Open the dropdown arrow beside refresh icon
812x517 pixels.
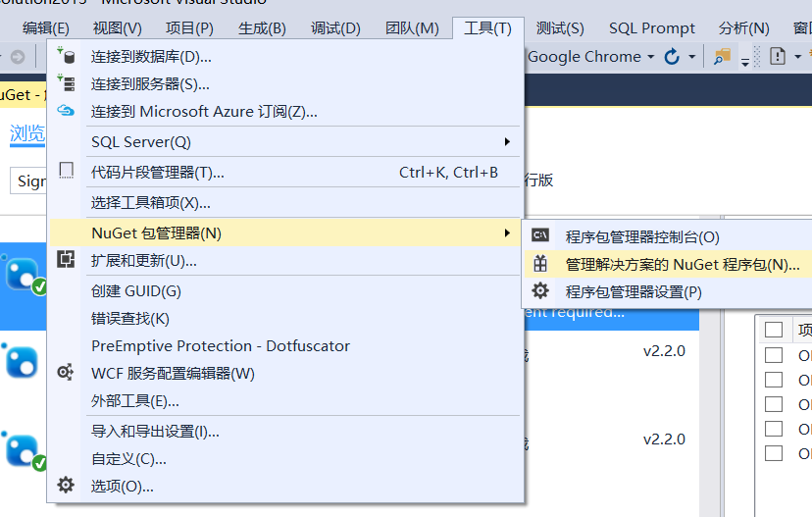(x=691, y=57)
